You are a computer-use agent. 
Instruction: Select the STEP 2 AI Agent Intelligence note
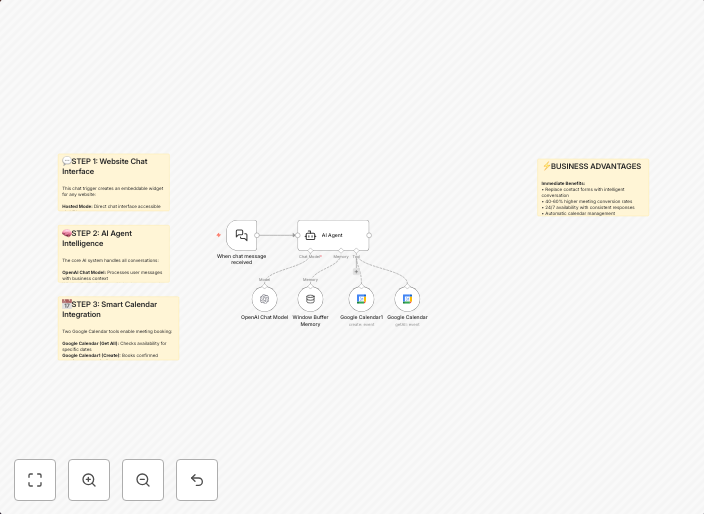pyautogui.click(x=114, y=254)
